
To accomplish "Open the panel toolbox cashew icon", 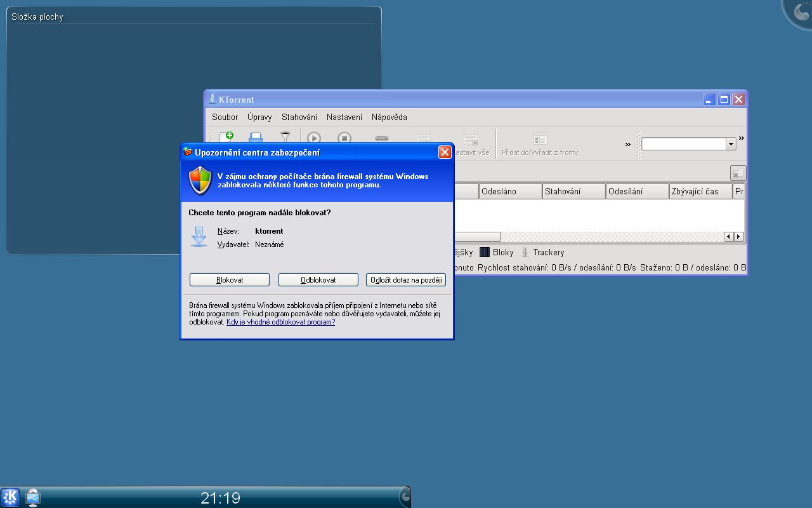I will pyautogui.click(x=405, y=497).
